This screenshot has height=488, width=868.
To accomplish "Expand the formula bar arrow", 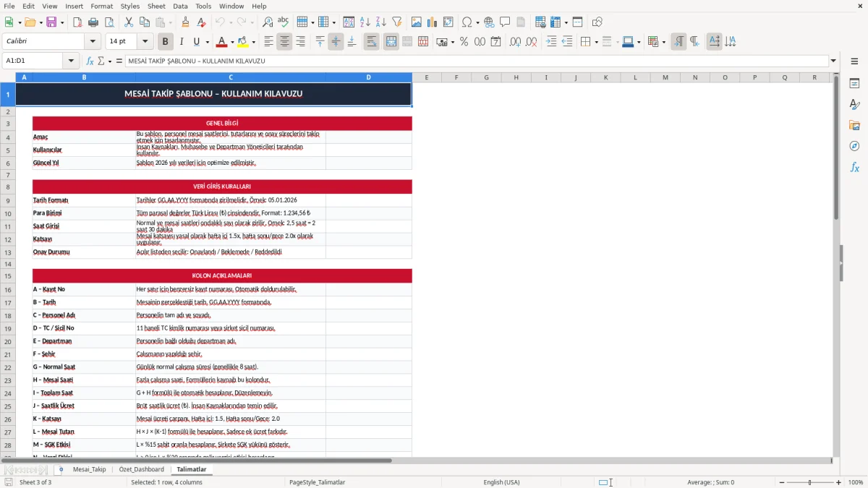I will 833,61.
